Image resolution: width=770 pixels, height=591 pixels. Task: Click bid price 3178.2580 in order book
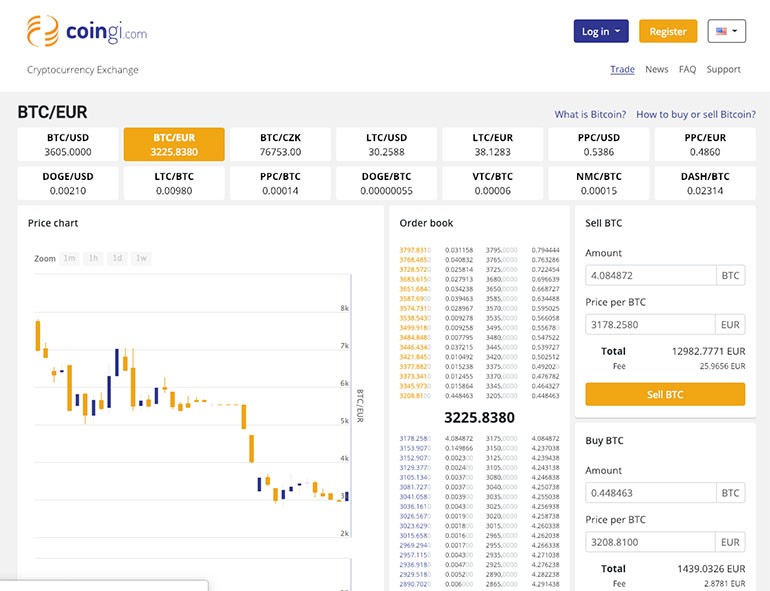(x=415, y=438)
